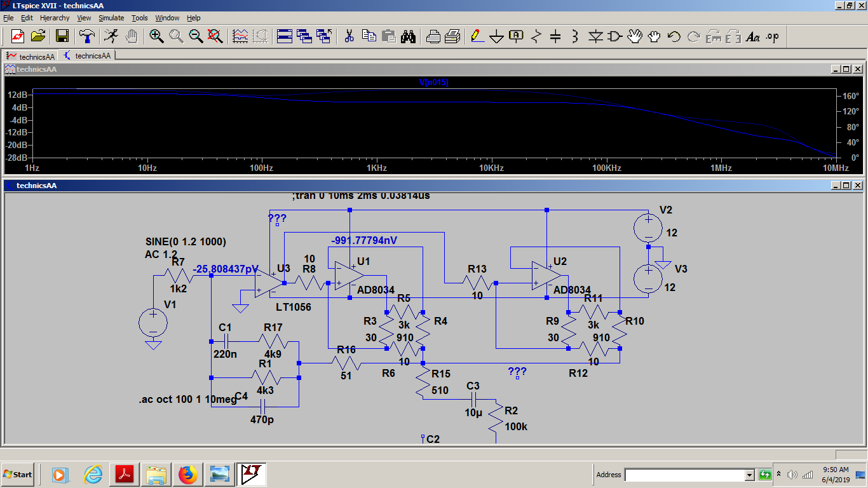Select the SPICE directive '.op' tool
Viewport: 868px width, 488px height.
pyautogui.click(x=772, y=36)
